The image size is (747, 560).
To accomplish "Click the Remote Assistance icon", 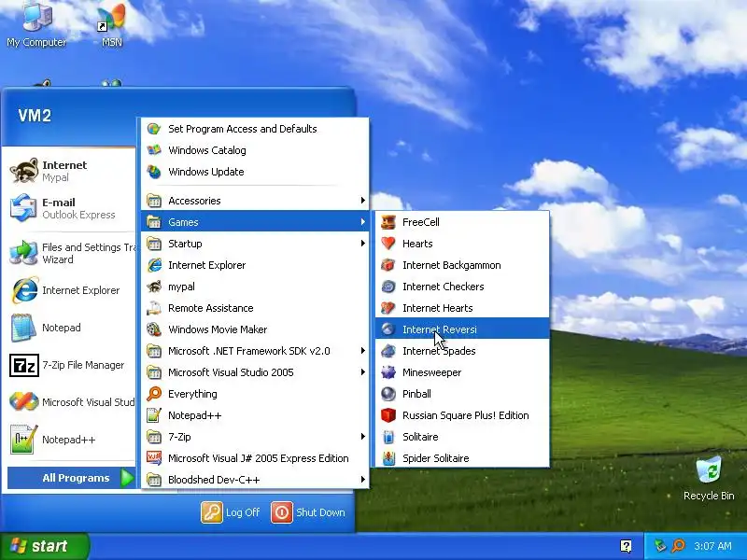I will coord(154,308).
